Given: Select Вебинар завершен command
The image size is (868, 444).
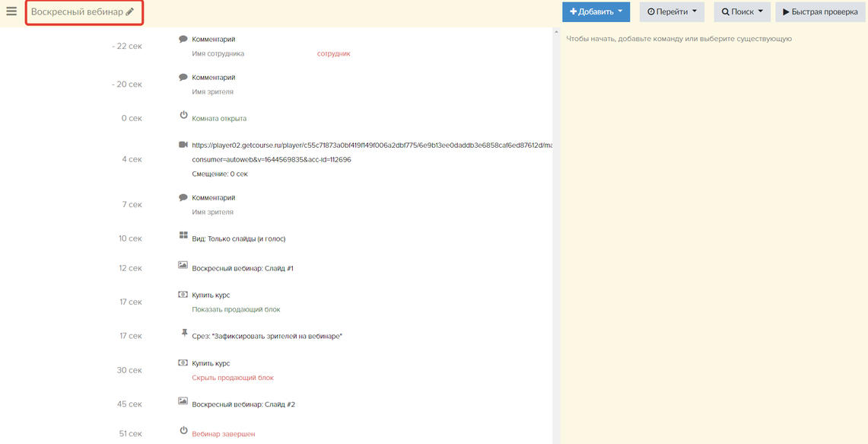Looking at the screenshot, I should [x=224, y=435].
